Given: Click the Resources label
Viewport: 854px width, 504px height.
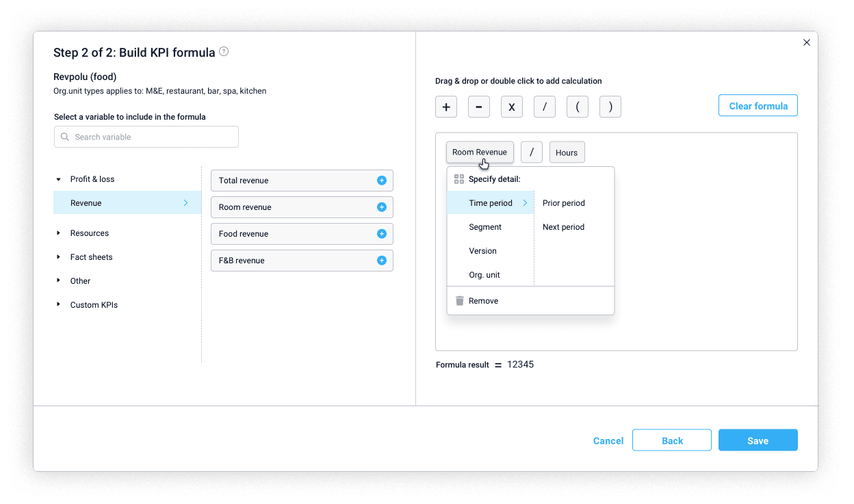Looking at the screenshot, I should point(90,233).
